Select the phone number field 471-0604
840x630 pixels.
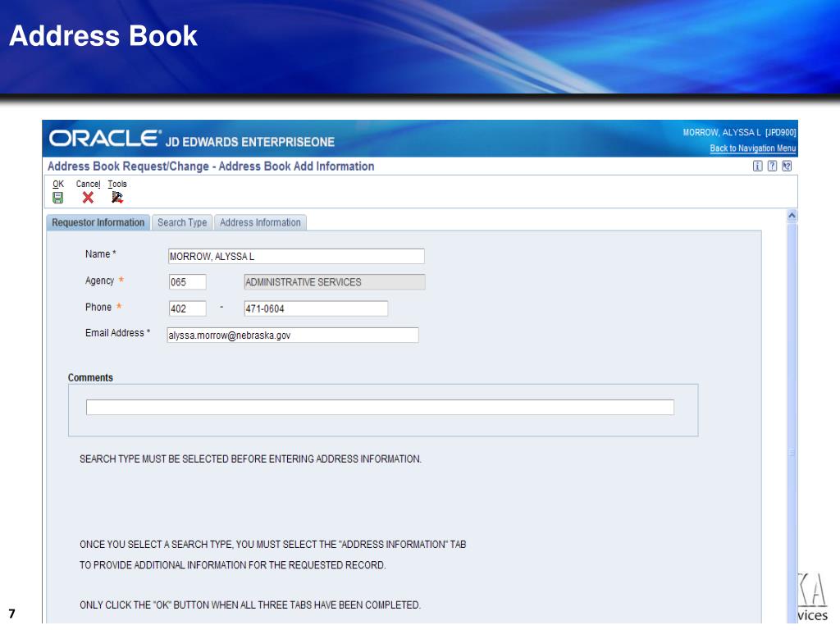pyautogui.click(x=315, y=308)
